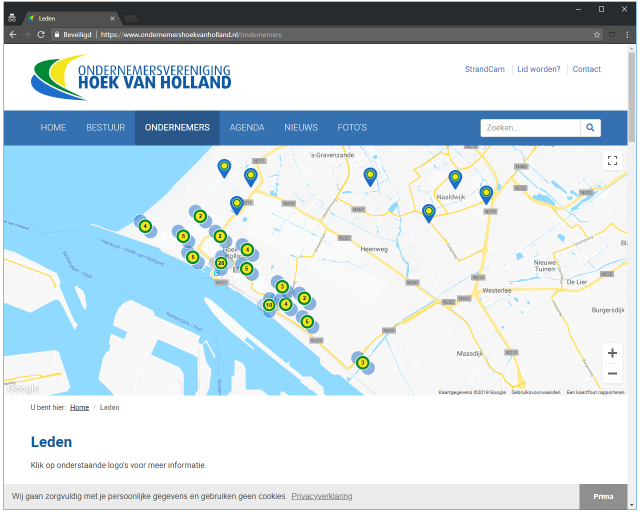The height and width of the screenshot is (512, 640).
Task: Open the Privacyverklaring link
Action: pos(322,496)
